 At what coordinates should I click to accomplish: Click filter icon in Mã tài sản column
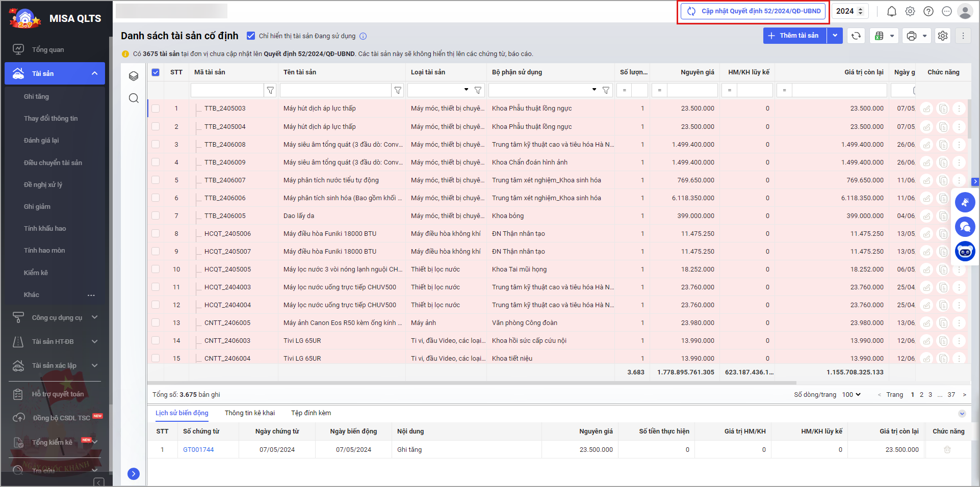(x=270, y=90)
